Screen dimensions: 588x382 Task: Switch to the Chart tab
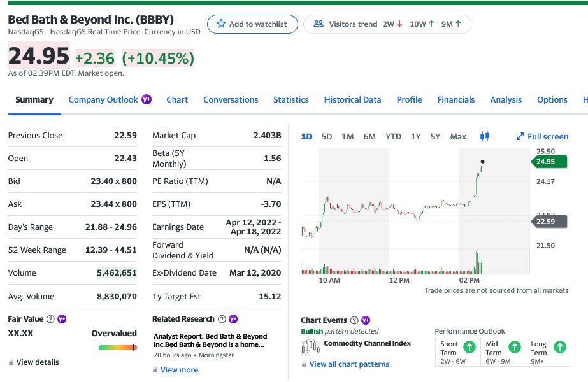click(x=177, y=100)
